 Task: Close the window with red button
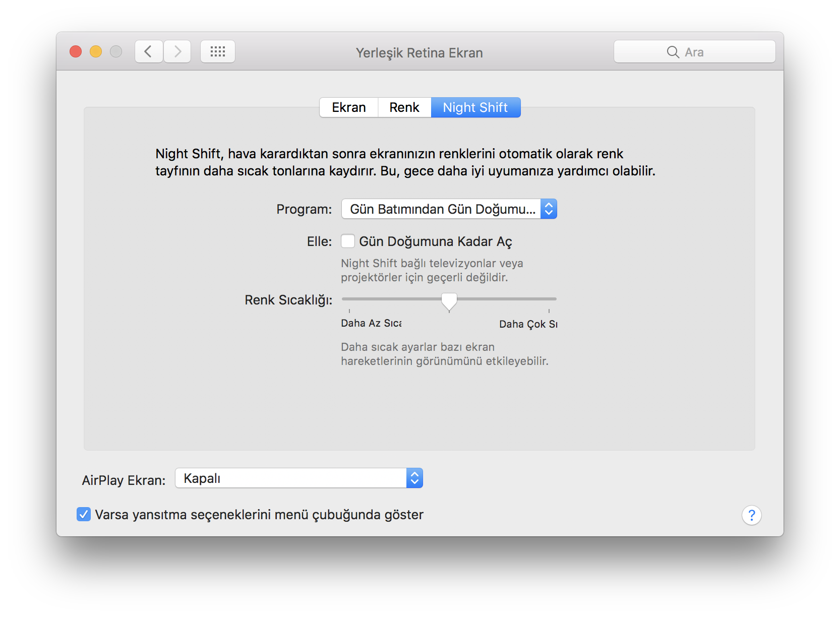76,51
